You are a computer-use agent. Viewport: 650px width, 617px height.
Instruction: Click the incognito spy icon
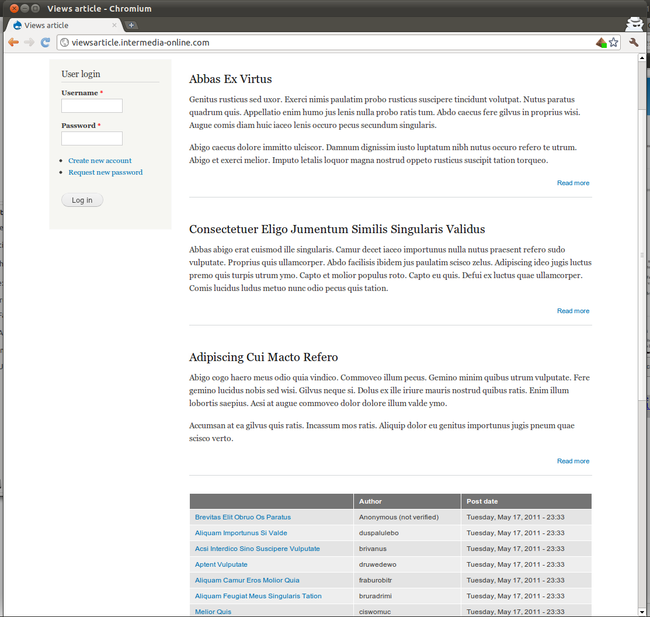(634, 24)
